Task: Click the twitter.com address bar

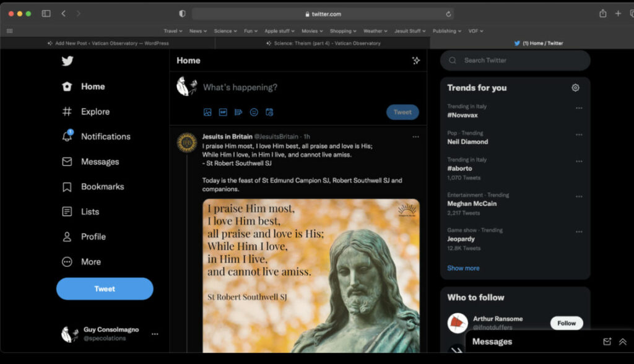Action: point(323,14)
